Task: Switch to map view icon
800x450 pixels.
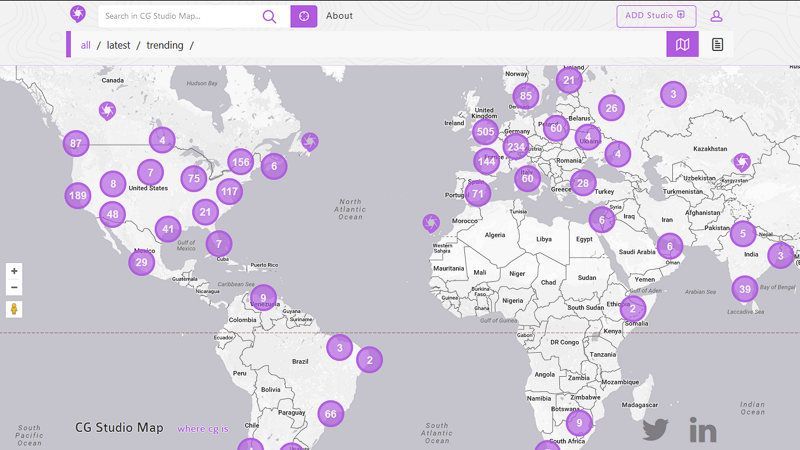Action: coord(682,45)
